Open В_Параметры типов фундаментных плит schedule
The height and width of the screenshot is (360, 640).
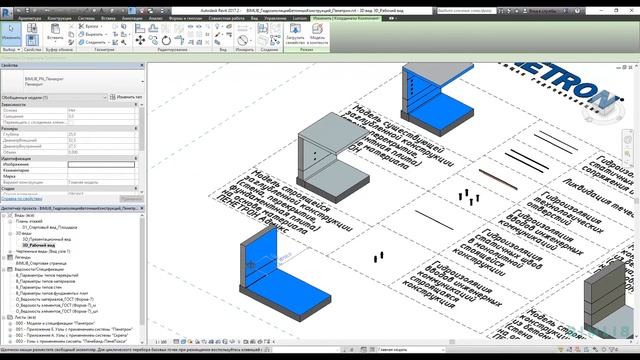(51, 293)
